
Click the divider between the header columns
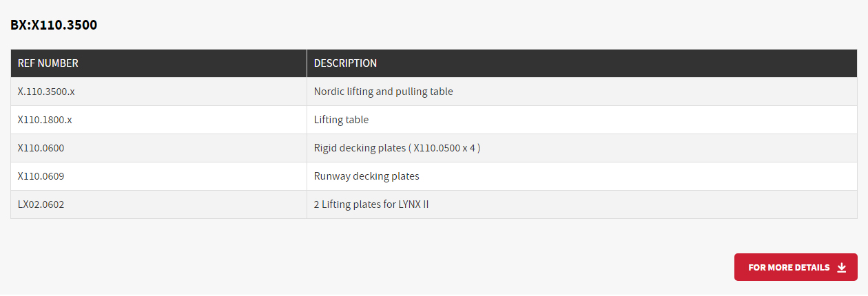click(307, 63)
